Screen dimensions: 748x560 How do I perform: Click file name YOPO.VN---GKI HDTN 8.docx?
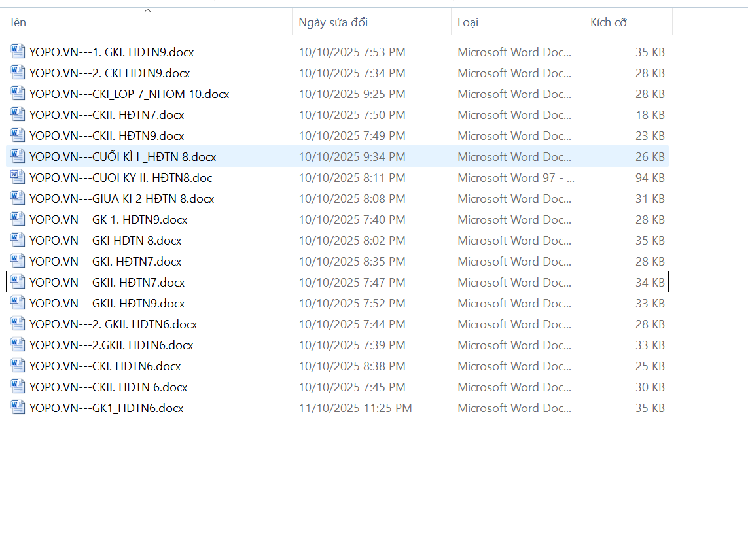[105, 241]
